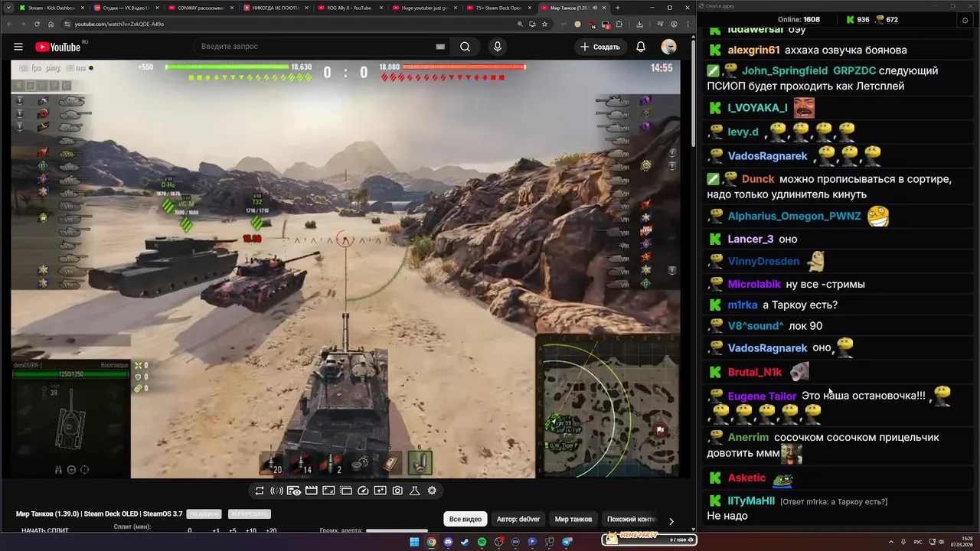Click username Microlabik in chat
Viewport: 980px width, 551px height.
pyautogui.click(x=754, y=284)
